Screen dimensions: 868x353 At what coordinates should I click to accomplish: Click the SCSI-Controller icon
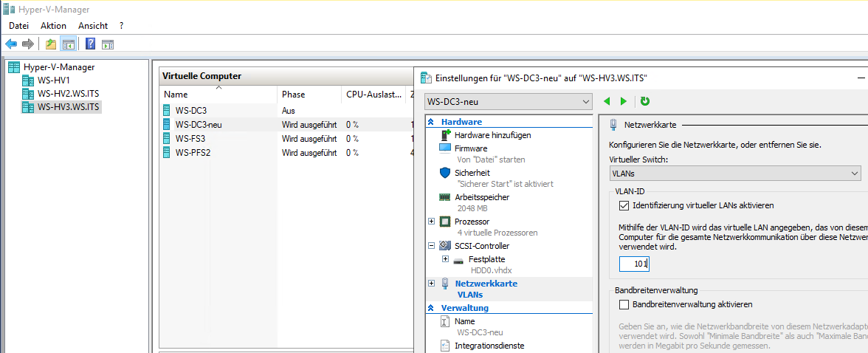(444, 245)
